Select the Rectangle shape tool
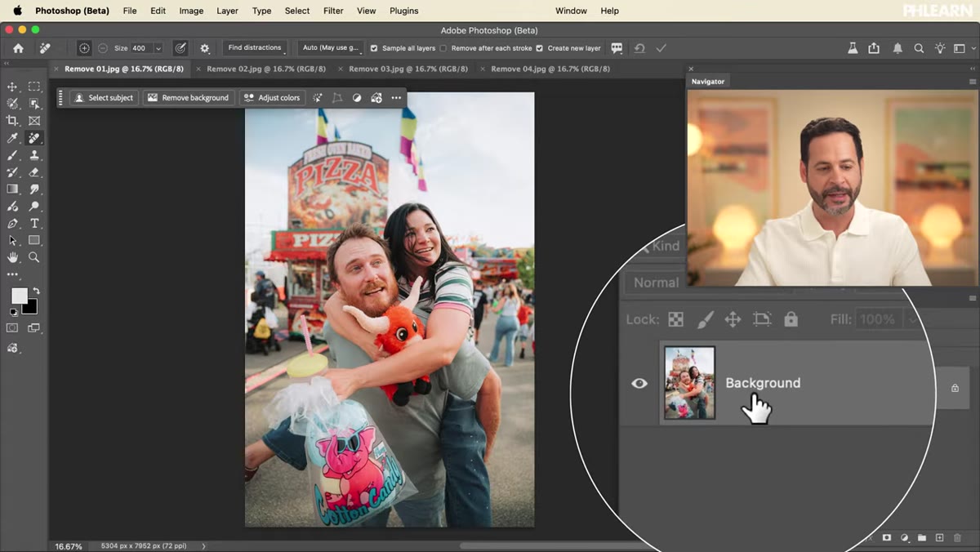 (34, 241)
